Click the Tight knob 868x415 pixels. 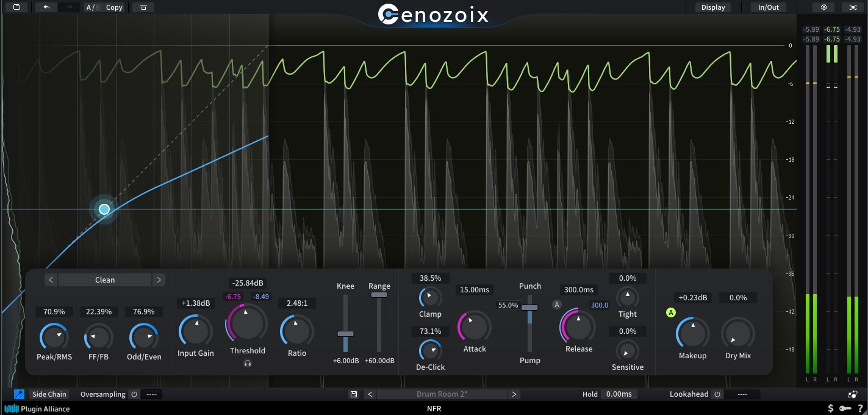627,298
